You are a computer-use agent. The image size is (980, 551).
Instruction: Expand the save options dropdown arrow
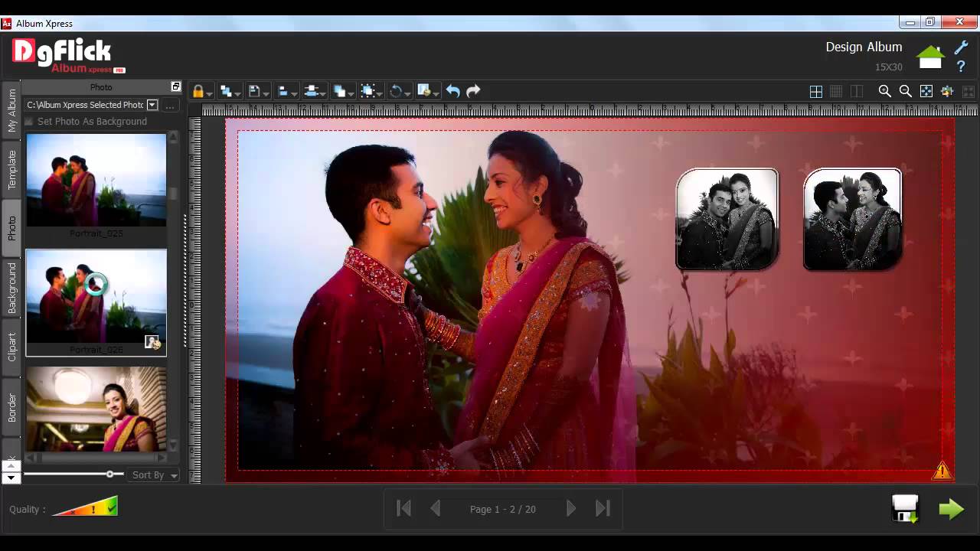point(266,93)
